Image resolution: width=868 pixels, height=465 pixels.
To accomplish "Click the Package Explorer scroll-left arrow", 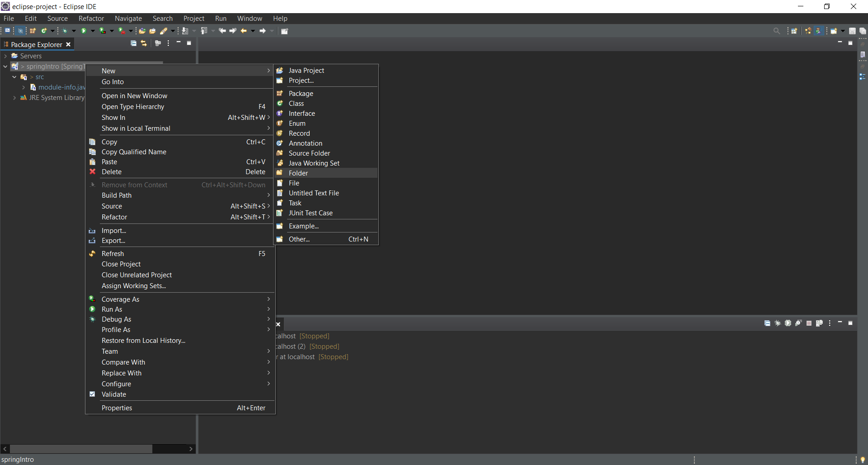I will click(x=5, y=449).
